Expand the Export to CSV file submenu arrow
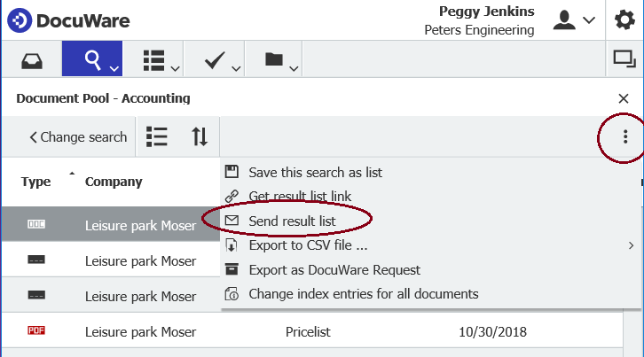 click(631, 245)
